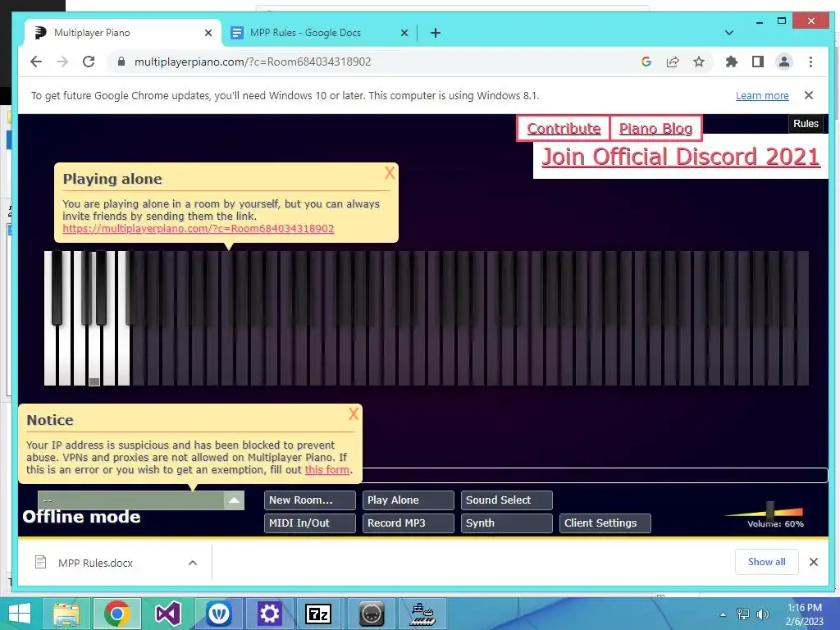The width and height of the screenshot is (840, 630).
Task: Click the Play Alone button
Action: point(409,500)
